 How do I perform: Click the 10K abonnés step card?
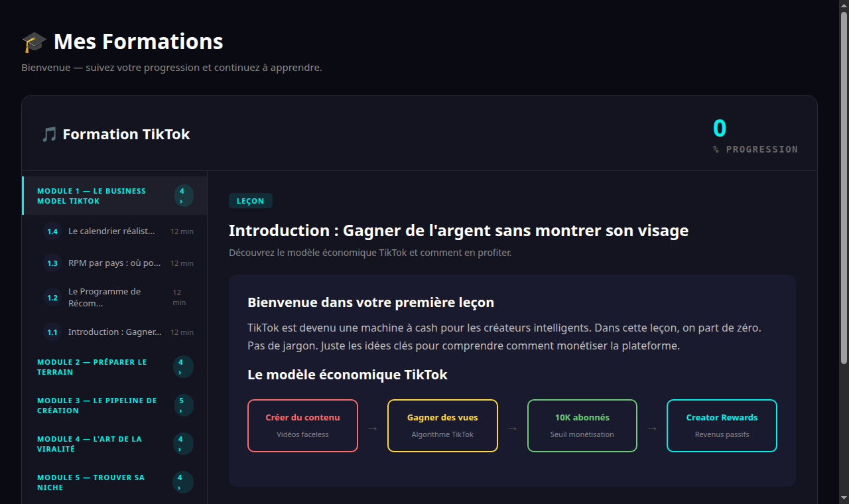tap(582, 426)
